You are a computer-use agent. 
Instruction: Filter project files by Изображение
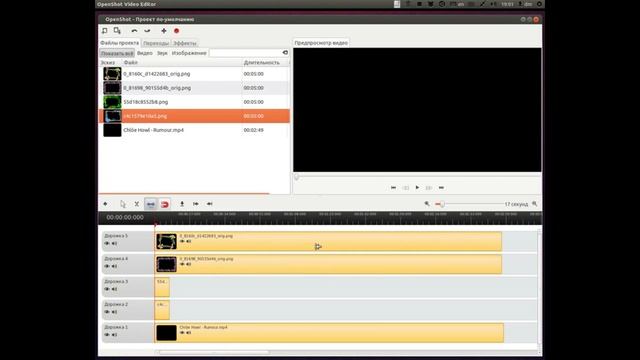[189, 53]
